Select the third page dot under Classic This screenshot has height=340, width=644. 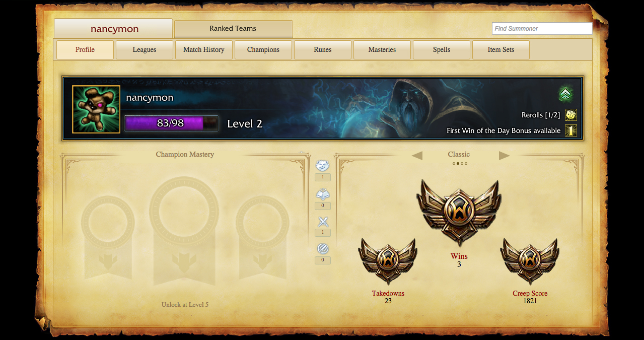[462, 163]
